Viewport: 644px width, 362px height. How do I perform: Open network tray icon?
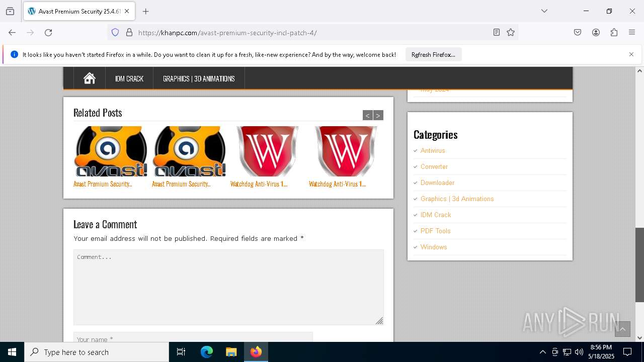[x=567, y=352]
